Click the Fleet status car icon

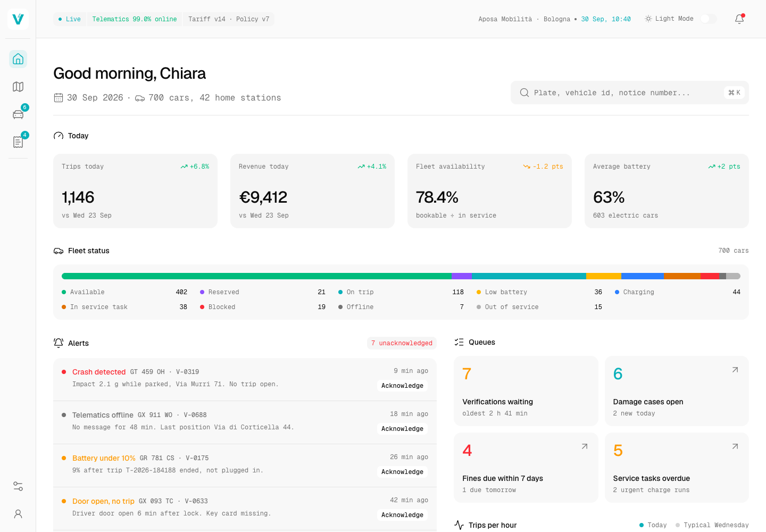coord(59,251)
